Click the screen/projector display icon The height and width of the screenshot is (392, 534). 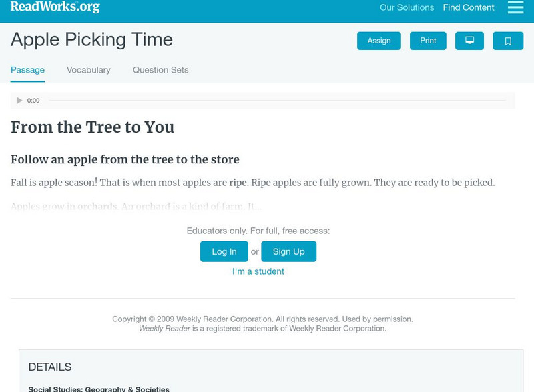[470, 40]
